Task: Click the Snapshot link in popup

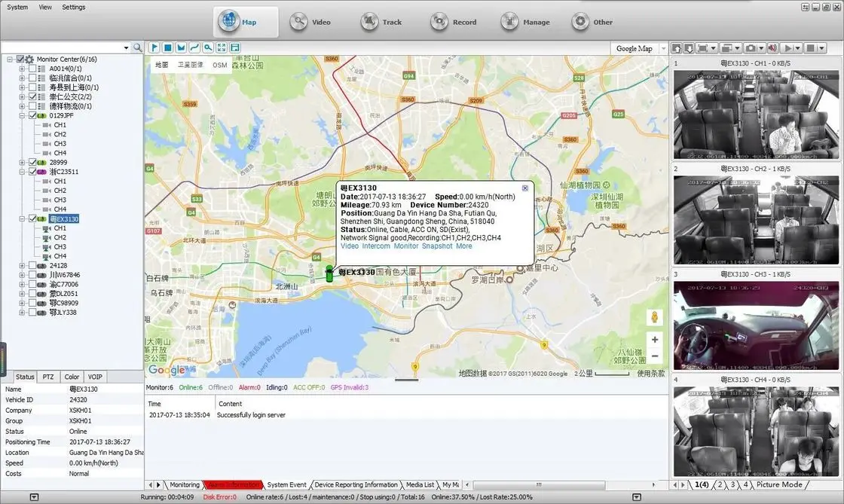Action: 437,246
